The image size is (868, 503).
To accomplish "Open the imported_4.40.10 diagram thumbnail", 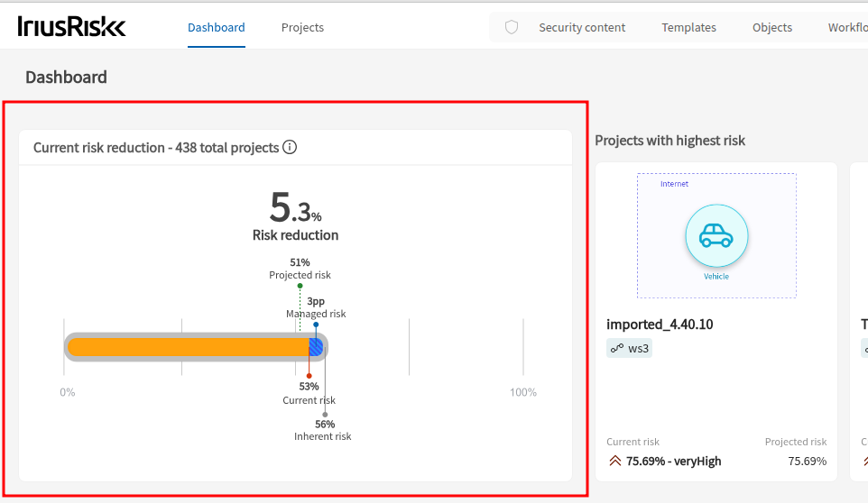I will pyautogui.click(x=716, y=235).
